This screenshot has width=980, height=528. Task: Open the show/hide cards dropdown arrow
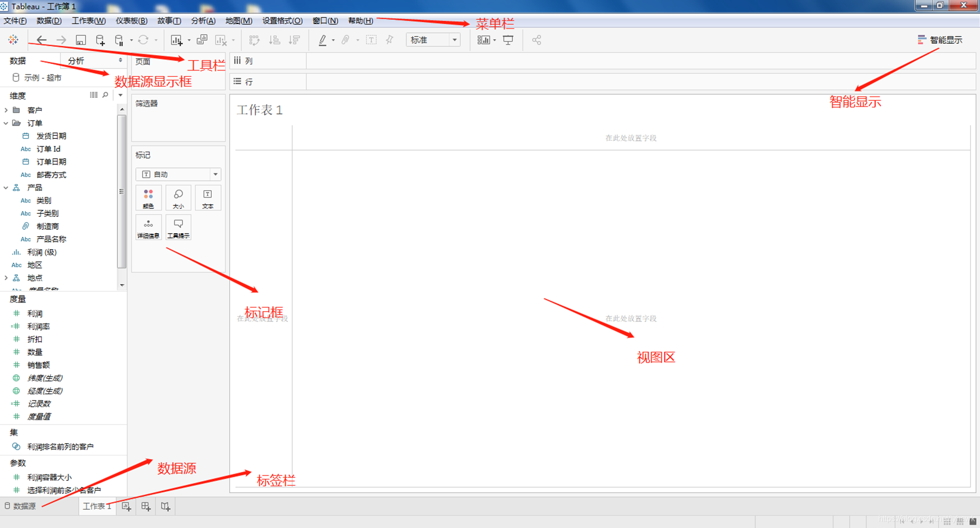tap(494, 40)
